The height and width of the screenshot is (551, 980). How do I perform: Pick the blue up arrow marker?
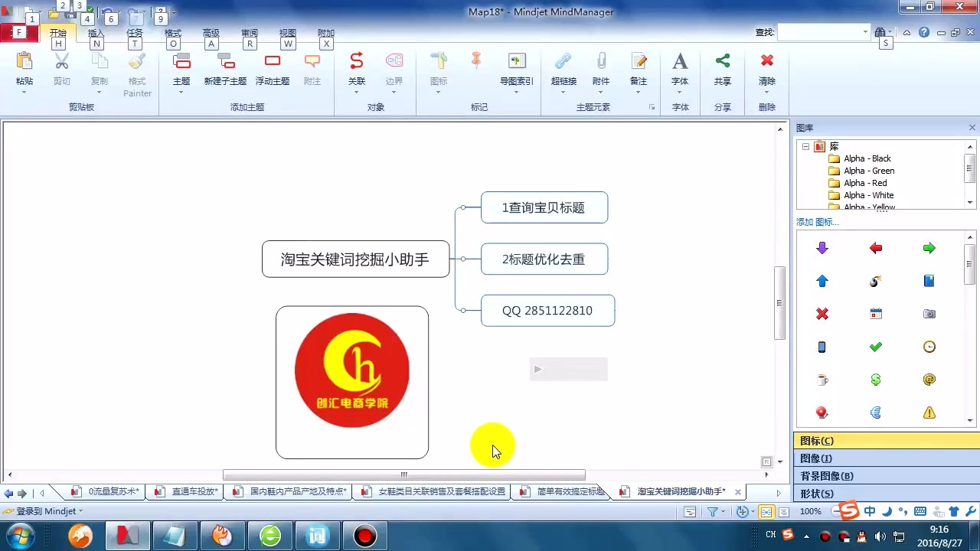point(822,281)
